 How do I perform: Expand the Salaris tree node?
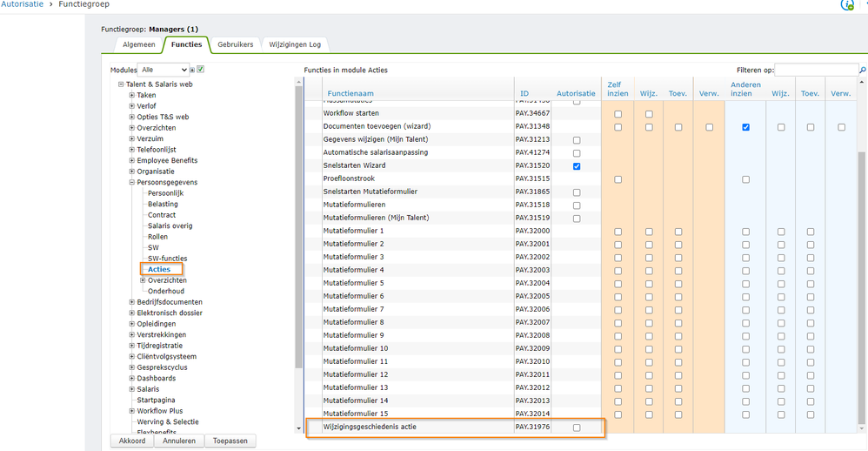click(x=132, y=389)
